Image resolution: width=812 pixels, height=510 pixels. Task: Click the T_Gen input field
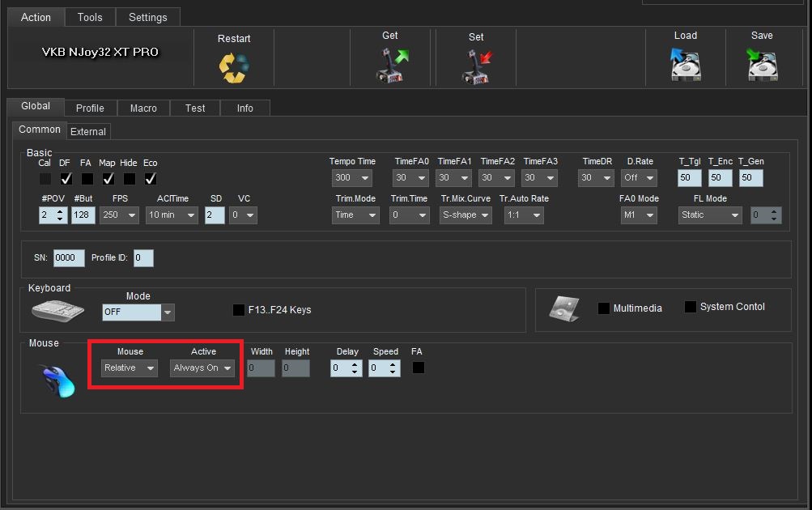[751, 177]
